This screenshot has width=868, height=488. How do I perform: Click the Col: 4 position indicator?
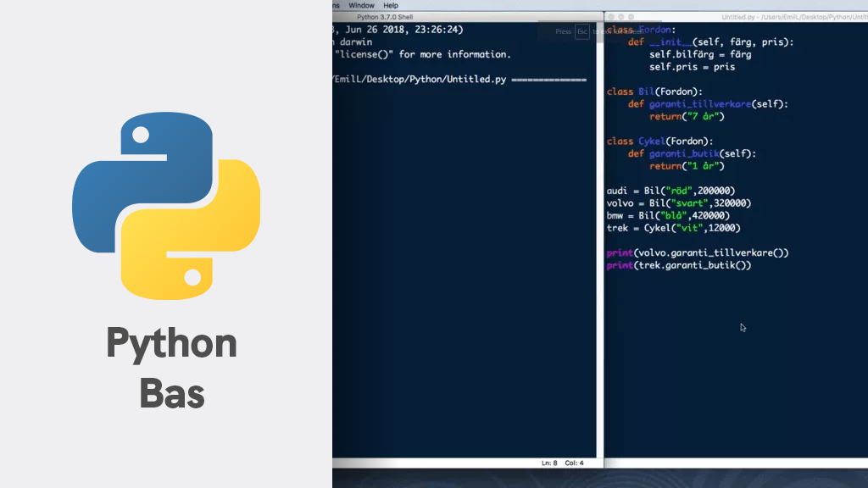click(572, 463)
